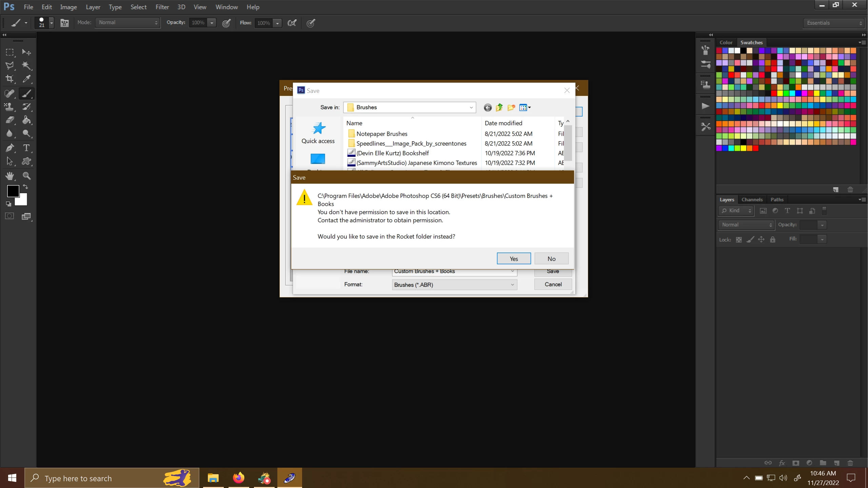The width and height of the screenshot is (868, 488).
Task: Open the Filter menu
Action: coord(162,7)
